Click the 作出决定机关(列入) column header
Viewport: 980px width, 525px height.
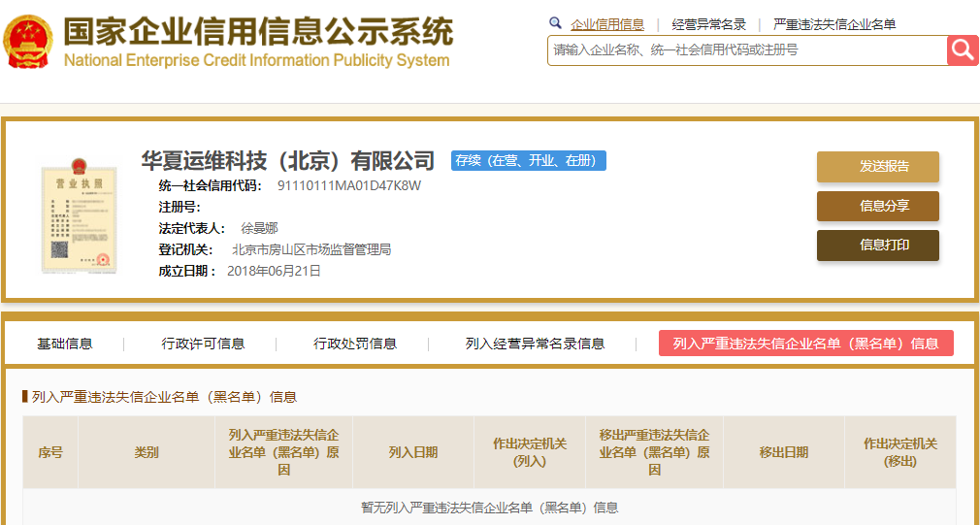pos(530,452)
